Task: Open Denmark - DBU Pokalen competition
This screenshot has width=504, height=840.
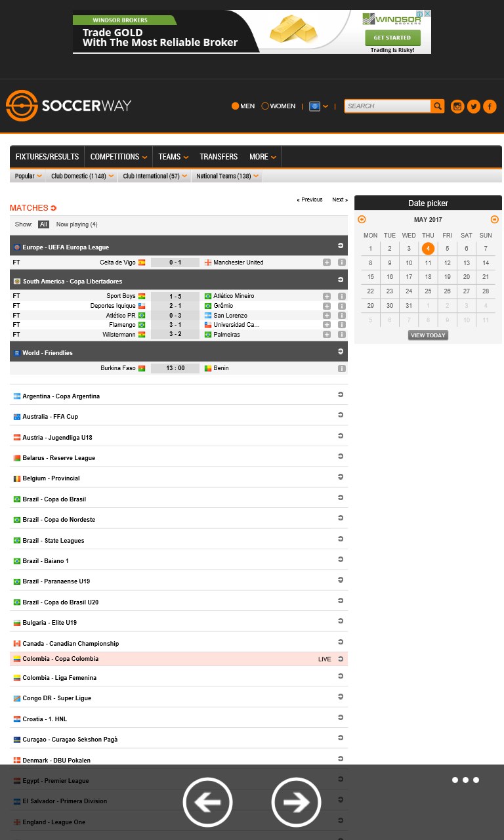Action: pos(56,761)
